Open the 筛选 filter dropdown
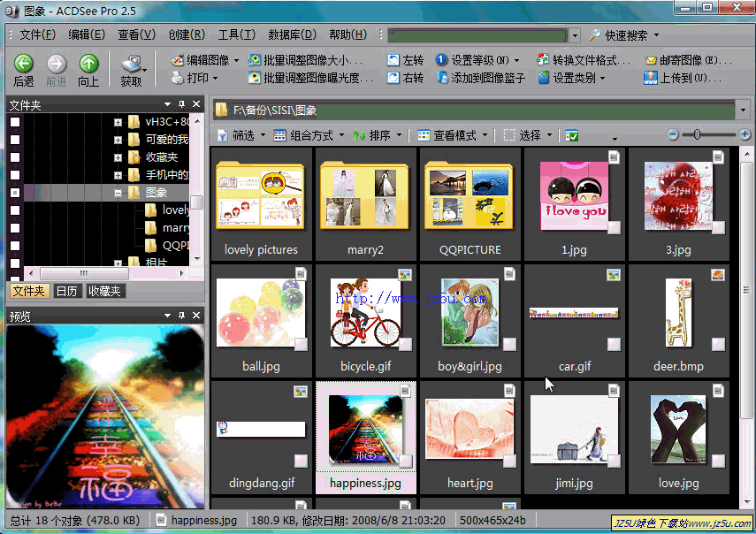This screenshot has width=756, height=534. (235, 135)
